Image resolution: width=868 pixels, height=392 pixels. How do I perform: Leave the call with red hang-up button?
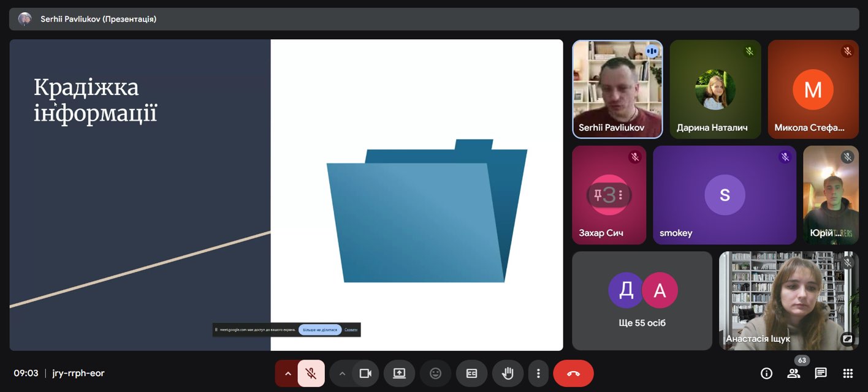click(573, 373)
